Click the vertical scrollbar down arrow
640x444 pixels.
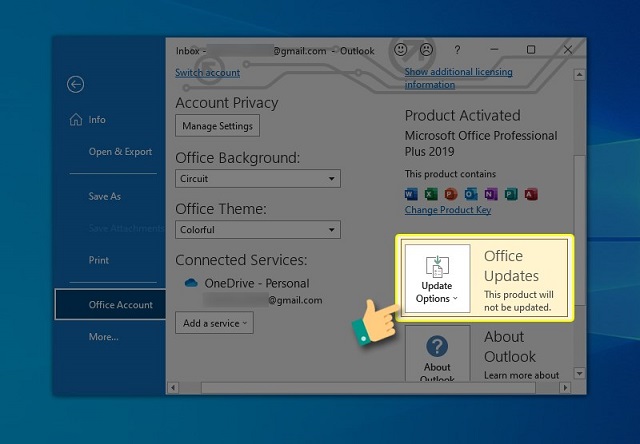[x=579, y=373]
